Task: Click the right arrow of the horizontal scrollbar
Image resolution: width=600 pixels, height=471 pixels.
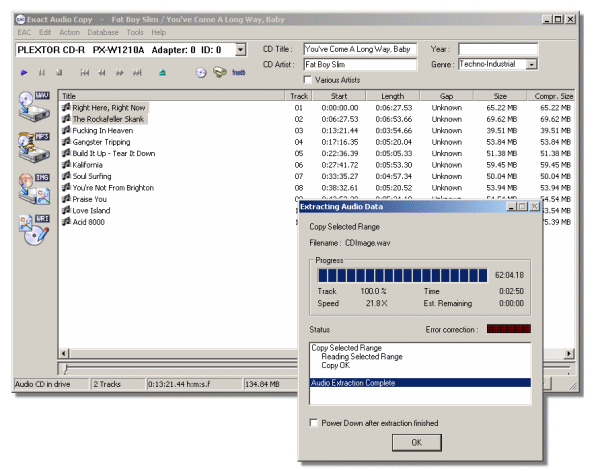Action: pos(569,353)
